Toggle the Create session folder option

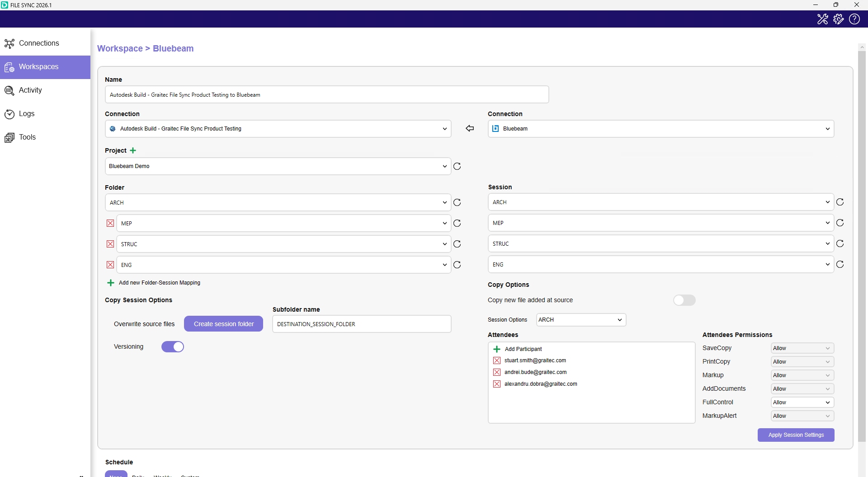223,324
